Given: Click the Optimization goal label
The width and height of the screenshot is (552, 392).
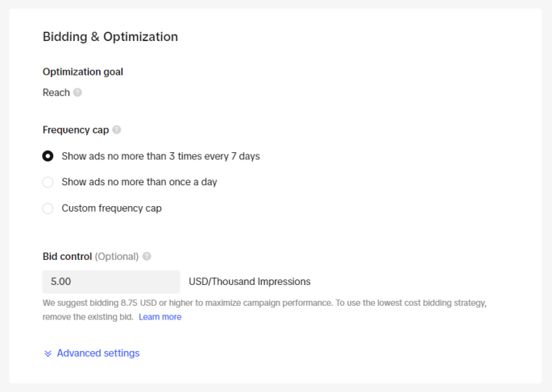Looking at the screenshot, I should 83,72.
